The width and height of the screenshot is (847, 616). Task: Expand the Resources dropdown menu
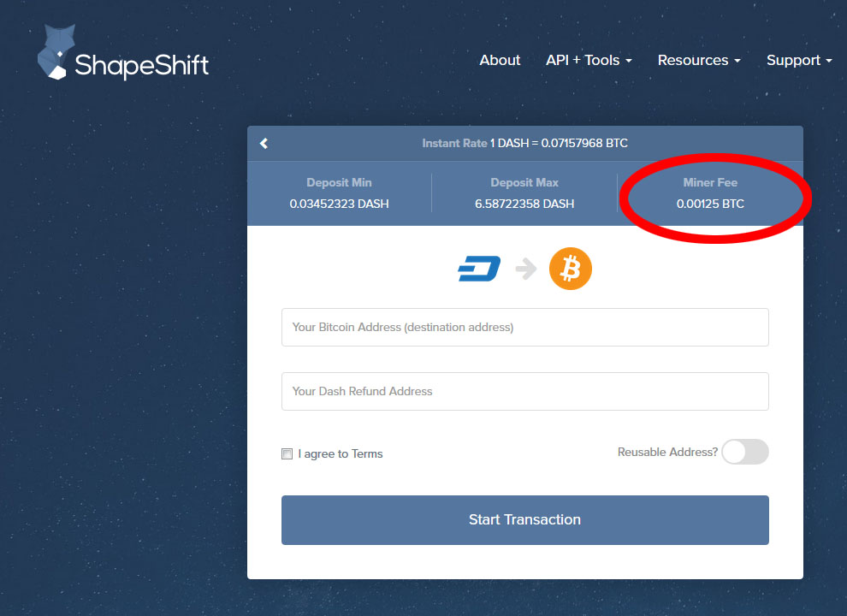(699, 60)
